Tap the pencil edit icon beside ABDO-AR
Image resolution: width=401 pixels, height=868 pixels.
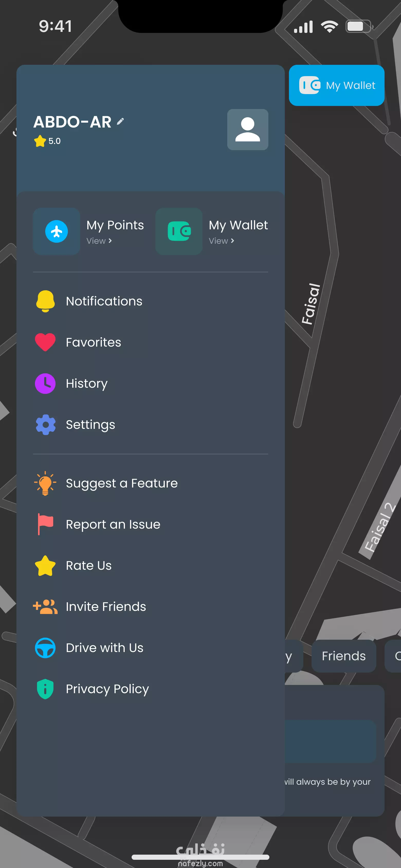(x=120, y=121)
